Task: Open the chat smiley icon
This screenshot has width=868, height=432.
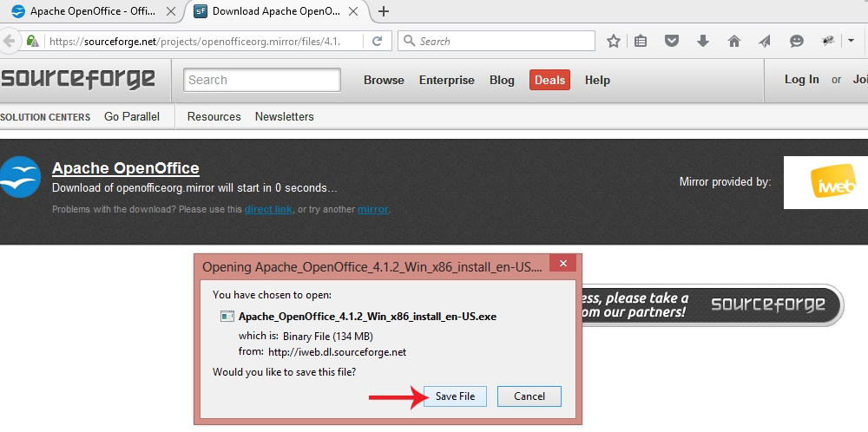Action: [x=797, y=41]
